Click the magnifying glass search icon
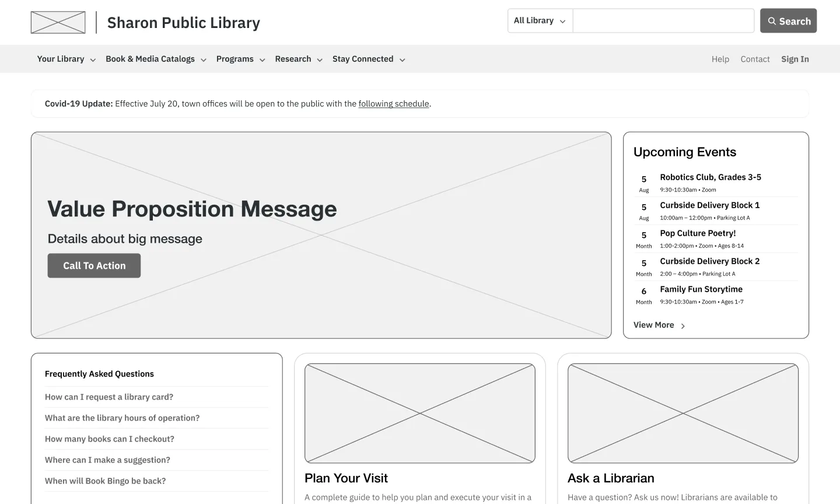 point(773,20)
